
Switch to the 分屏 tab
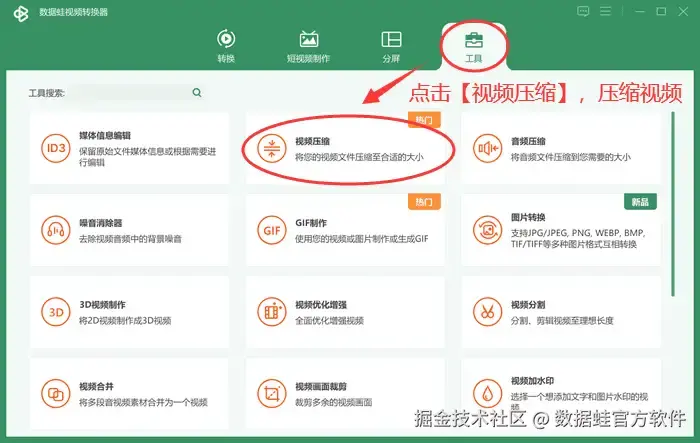click(391, 46)
